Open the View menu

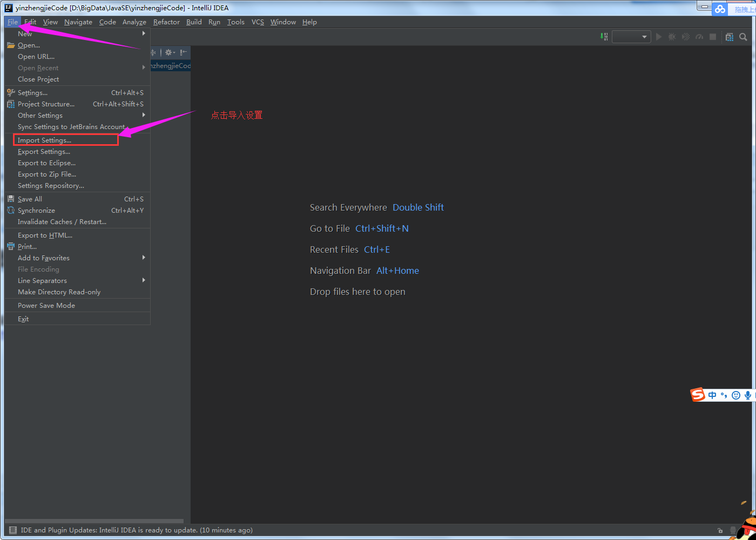[x=50, y=22]
